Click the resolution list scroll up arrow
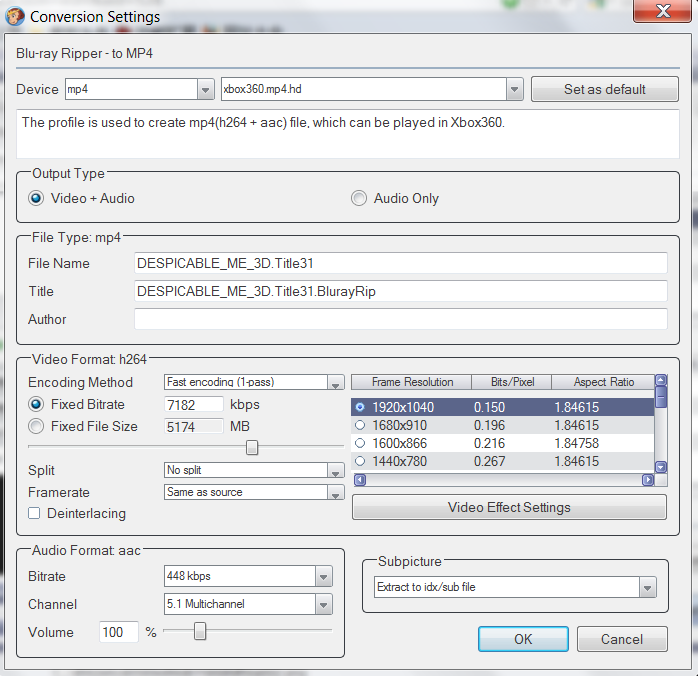 pyautogui.click(x=661, y=380)
